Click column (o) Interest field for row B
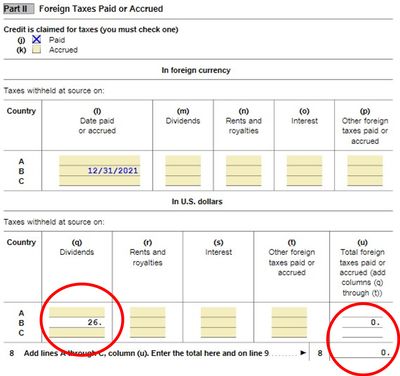Viewport: 400px width, 376px height. (x=304, y=171)
